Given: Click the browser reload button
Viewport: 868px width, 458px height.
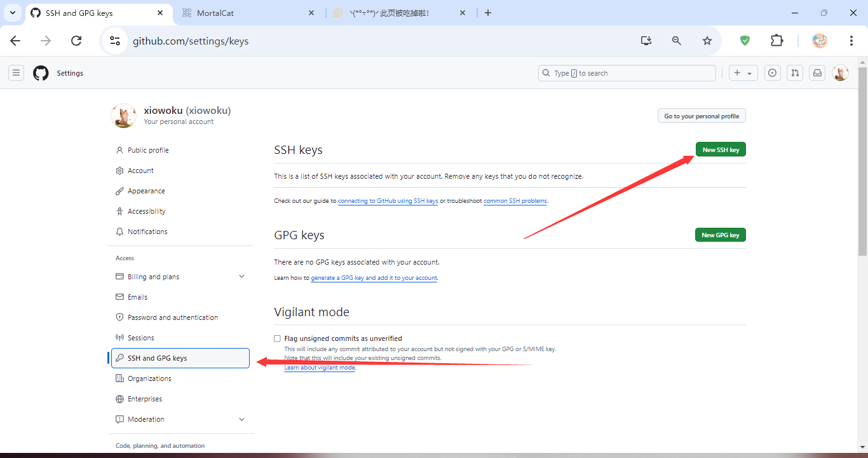Looking at the screenshot, I should tap(76, 41).
